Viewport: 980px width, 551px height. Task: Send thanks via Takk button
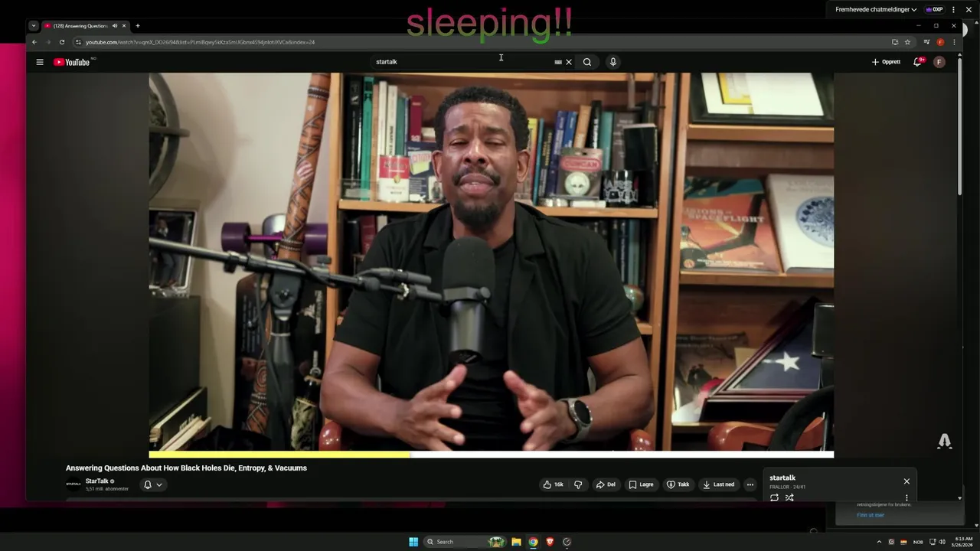[x=678, y=484]
